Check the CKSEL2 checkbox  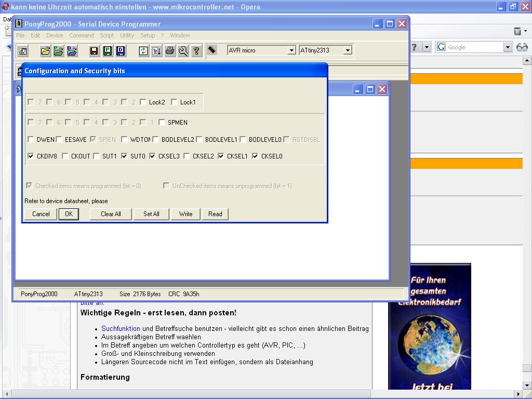pos(187,156)
